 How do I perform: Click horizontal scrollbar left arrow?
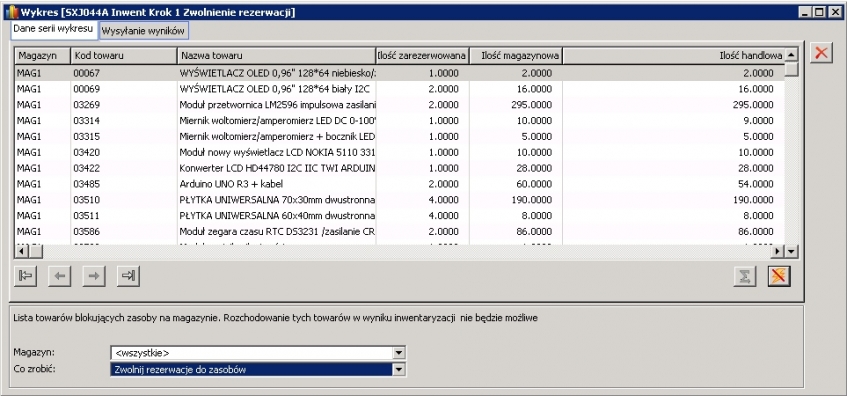[21, 251]
